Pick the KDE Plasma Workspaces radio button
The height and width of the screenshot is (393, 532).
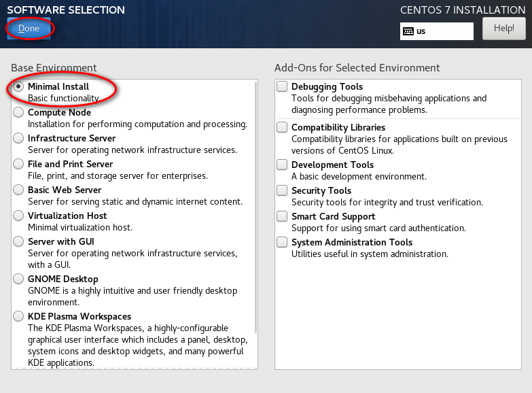(x=18, y=316)
